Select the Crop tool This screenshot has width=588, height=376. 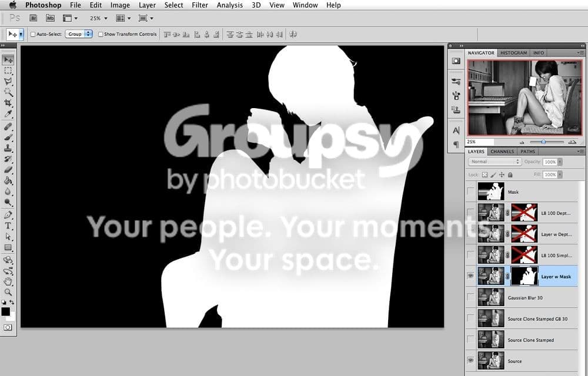point(8,103)
